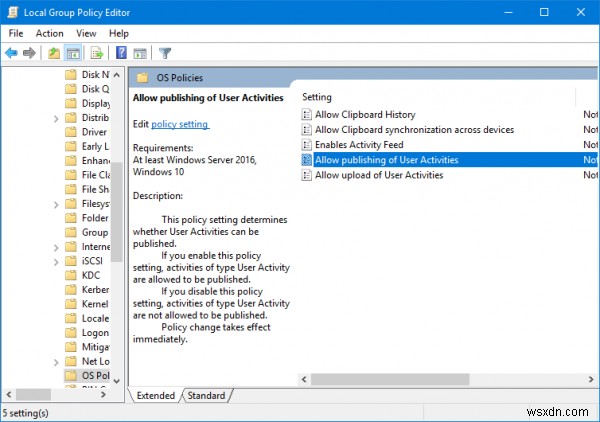Expand the Interne tree node
Screen dimensions: 600x422
(56, 248)
